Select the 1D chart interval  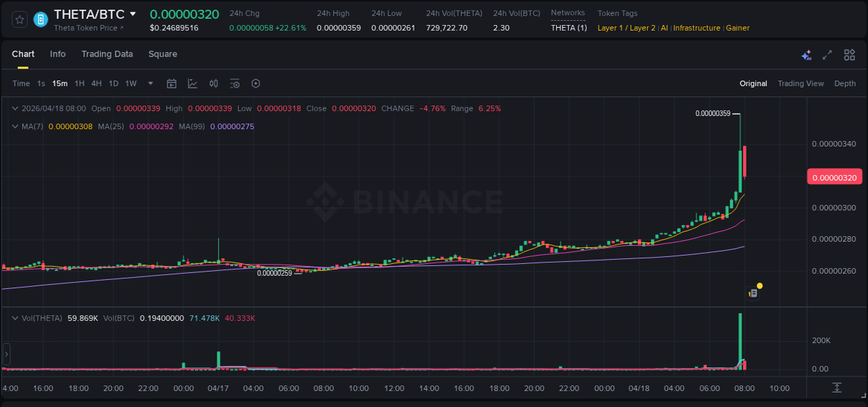(113, 83)
